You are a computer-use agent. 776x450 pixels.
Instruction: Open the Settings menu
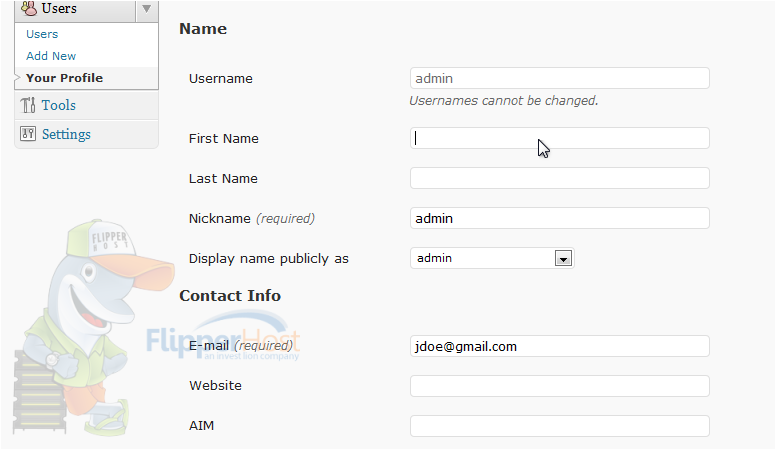pos(66,134)
